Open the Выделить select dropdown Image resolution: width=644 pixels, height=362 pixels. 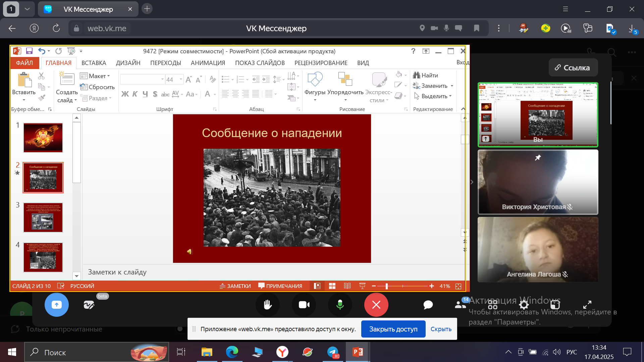(x=433, y=96)
